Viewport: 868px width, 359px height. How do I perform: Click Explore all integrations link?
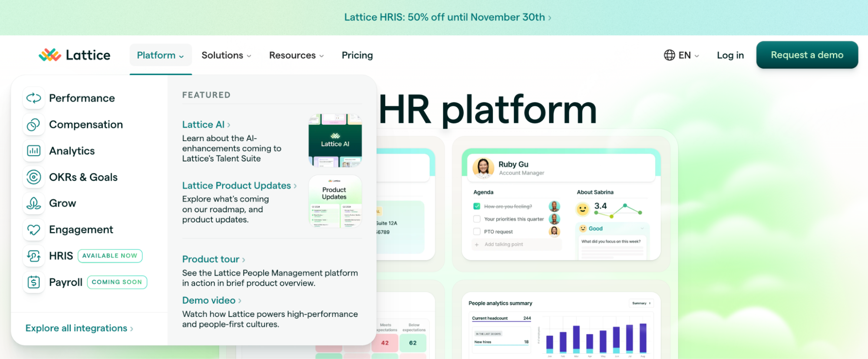79,328
